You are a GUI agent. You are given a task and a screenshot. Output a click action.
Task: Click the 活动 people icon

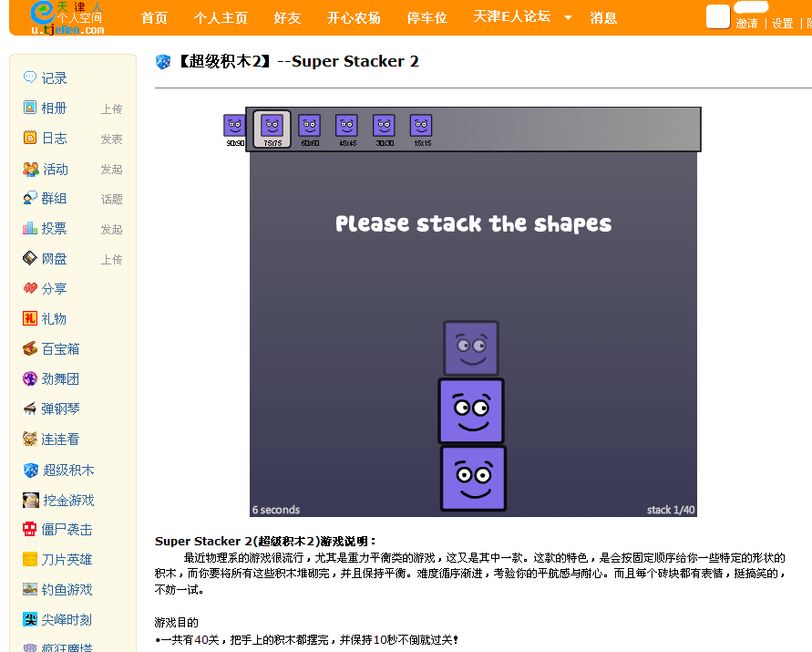click(31, 169)
